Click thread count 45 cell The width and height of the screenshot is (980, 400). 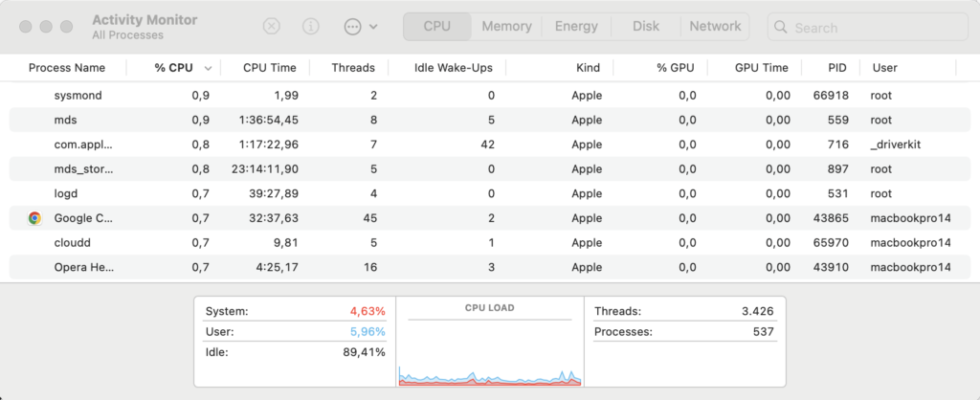click(370, 218)
